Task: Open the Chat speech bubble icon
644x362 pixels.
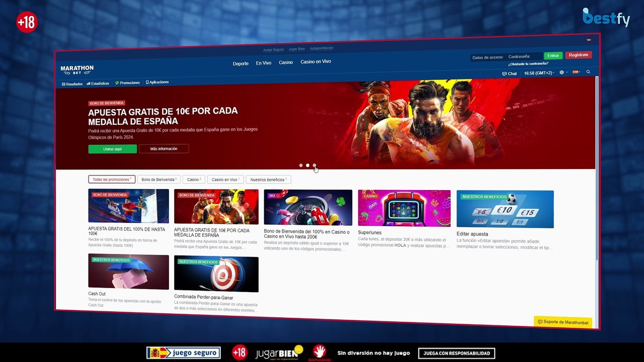Action: click(504, 74)
